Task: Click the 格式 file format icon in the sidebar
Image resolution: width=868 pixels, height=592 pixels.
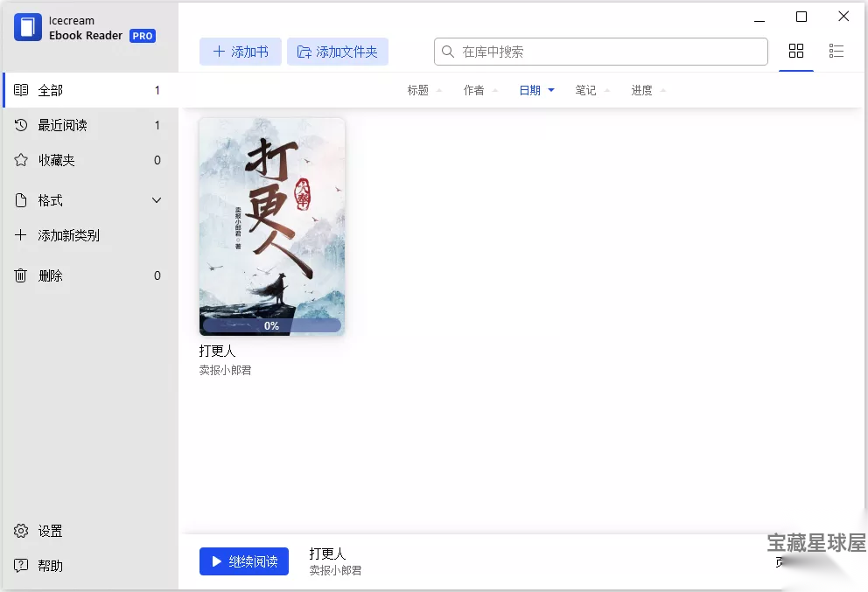Action: pyautogui.click(x=20, y=200)
